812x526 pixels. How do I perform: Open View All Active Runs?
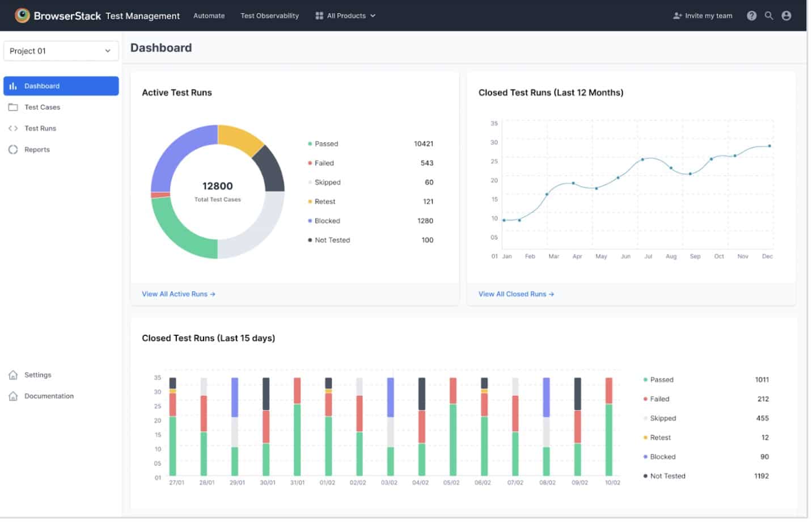click(x=178, y=294)
